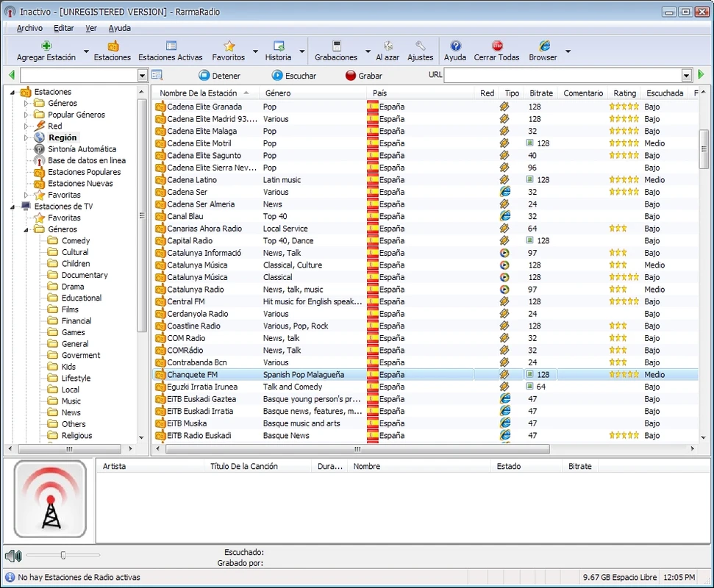714x588 pixels.
Task: Open the Historia toolbar button
Action: tap(278, 51)
